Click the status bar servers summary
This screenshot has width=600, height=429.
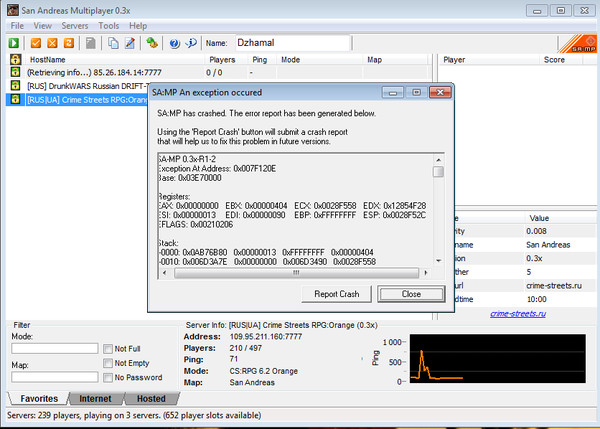click(x=134, y=415)
